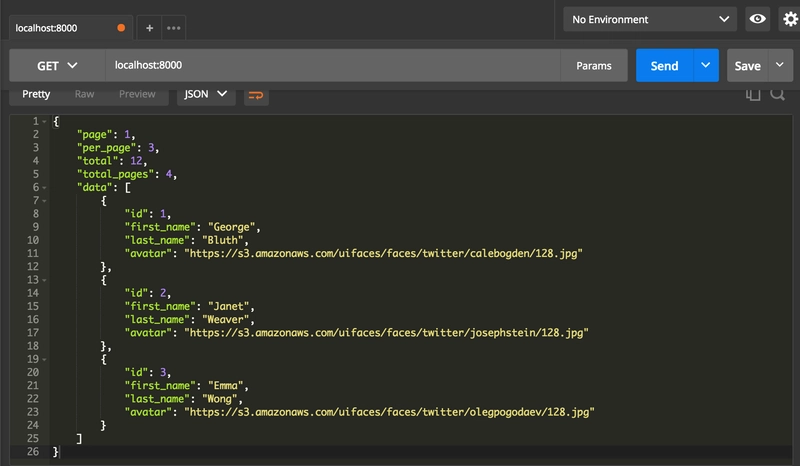800x466 pixels.
Task: Expand the No Environment dropdown
Action: pos(651,19)
